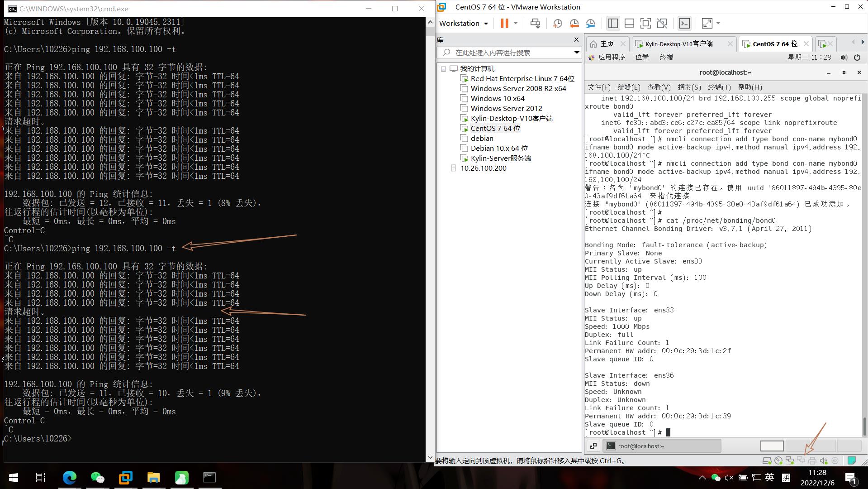
Task: Open the Workstation menu dropdown
Action: 464,24
